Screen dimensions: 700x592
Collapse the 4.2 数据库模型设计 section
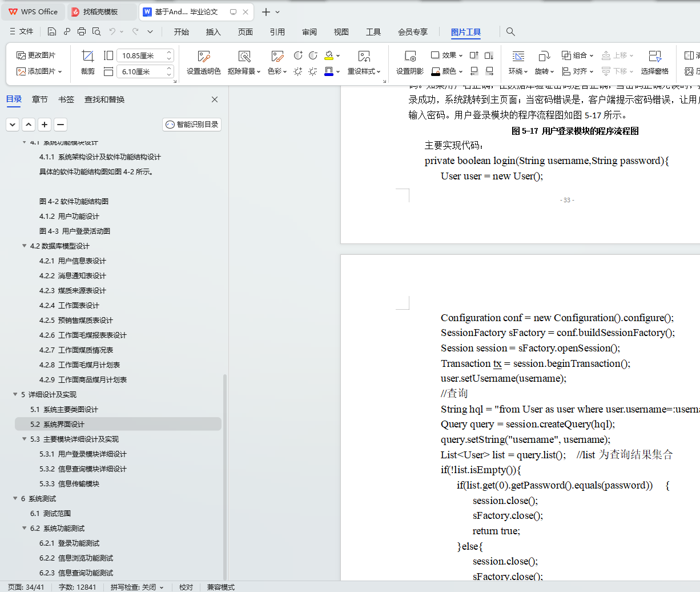coord(25,246)
